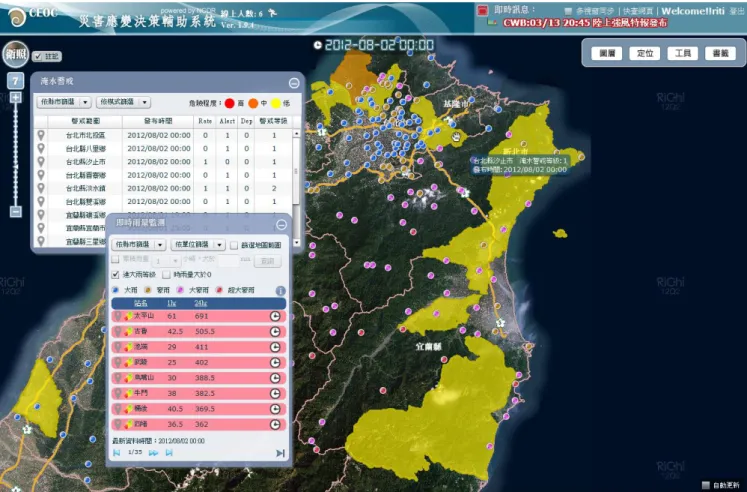Uncheck the 達大雨等級 checkbox

tap(115, 275)
